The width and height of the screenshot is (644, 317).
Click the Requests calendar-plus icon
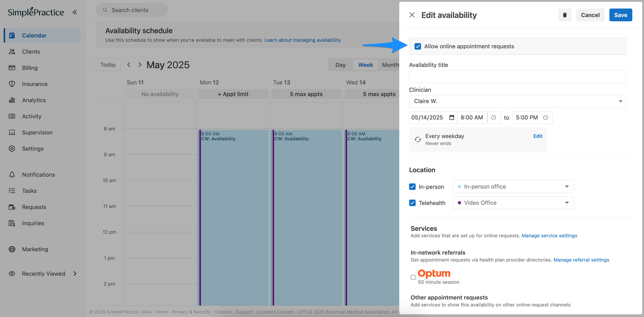(12, 207)
